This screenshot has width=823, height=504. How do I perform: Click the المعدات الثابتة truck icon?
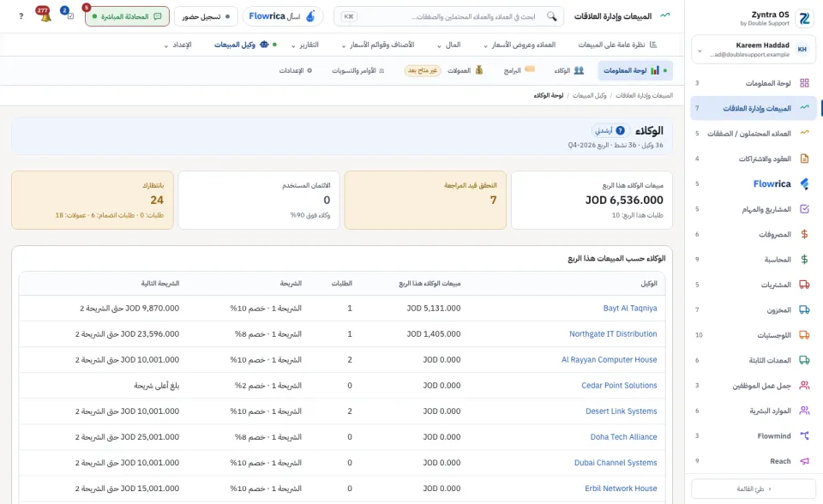[804, 360]
